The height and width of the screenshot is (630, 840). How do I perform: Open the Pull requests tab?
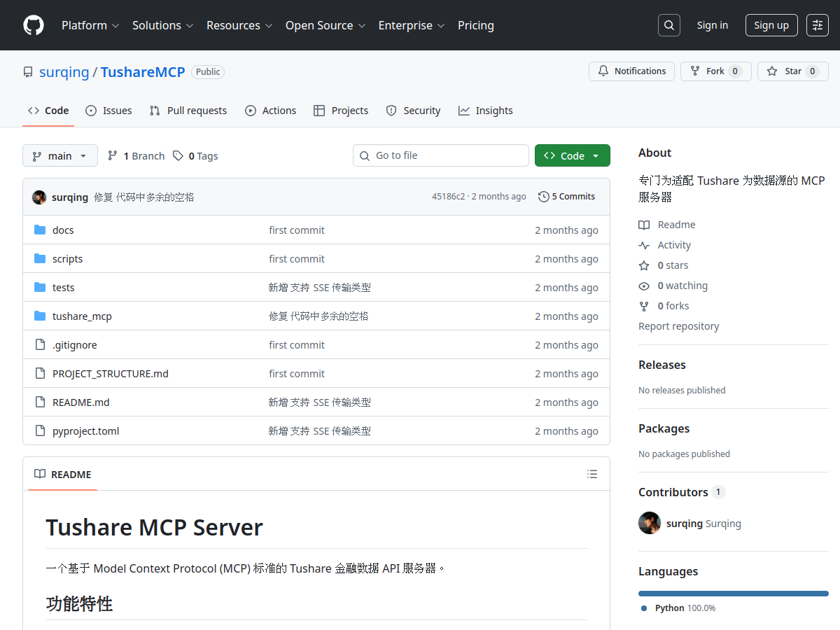(x=188, y=111)
